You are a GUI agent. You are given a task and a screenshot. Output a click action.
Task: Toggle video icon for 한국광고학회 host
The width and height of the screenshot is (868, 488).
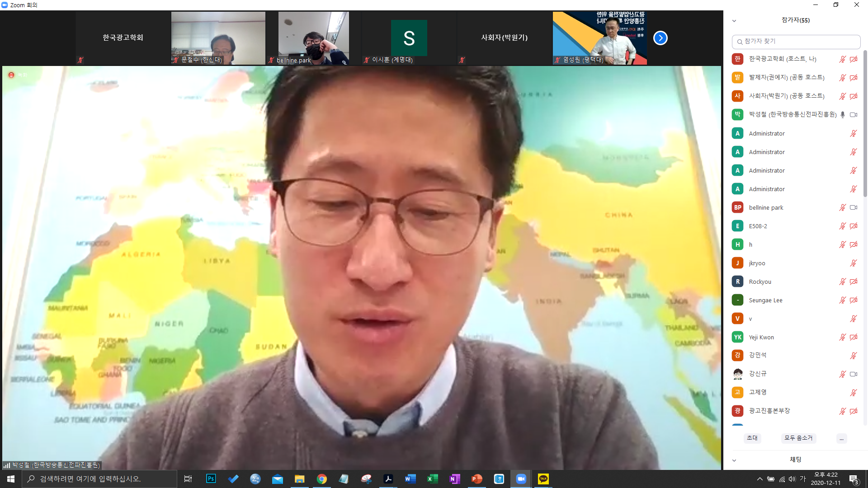pos(854,59)
